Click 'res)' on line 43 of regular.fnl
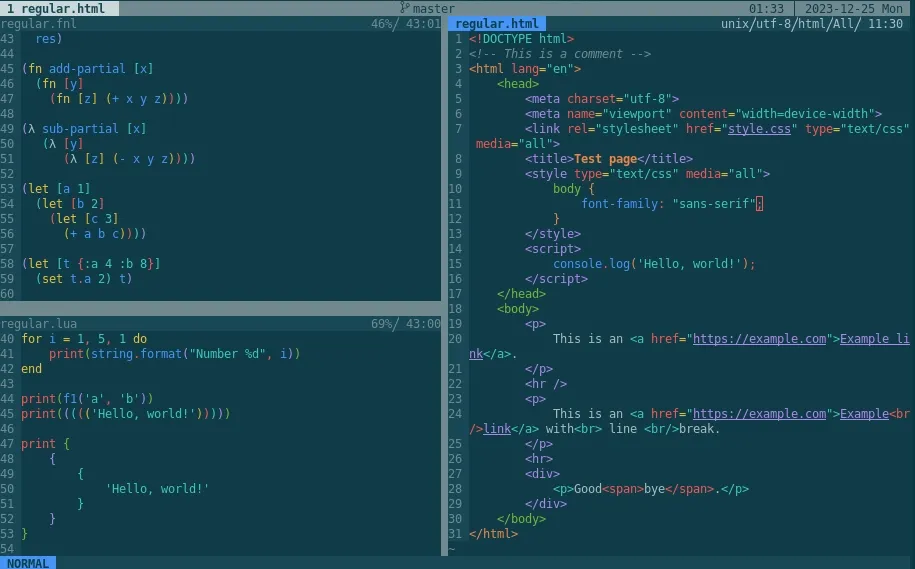This screenshot has width=915, height=569. pos(48,39)
